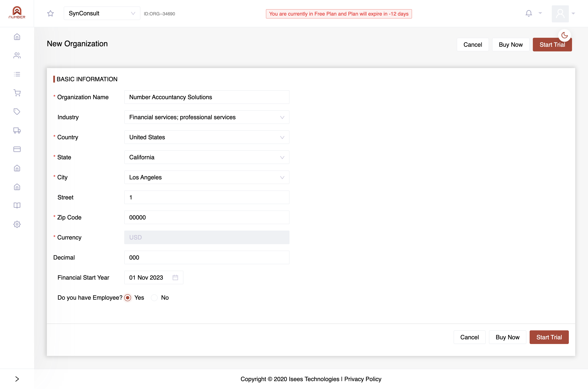Open the State dropdown showing California

click(x=207, y=157)
